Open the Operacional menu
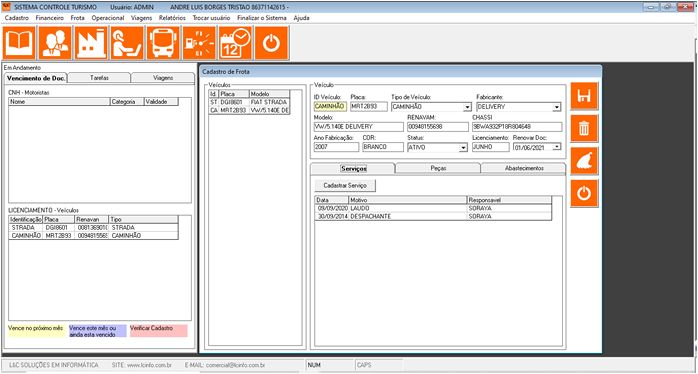This screenshot has height=374, width=698. 108,18
